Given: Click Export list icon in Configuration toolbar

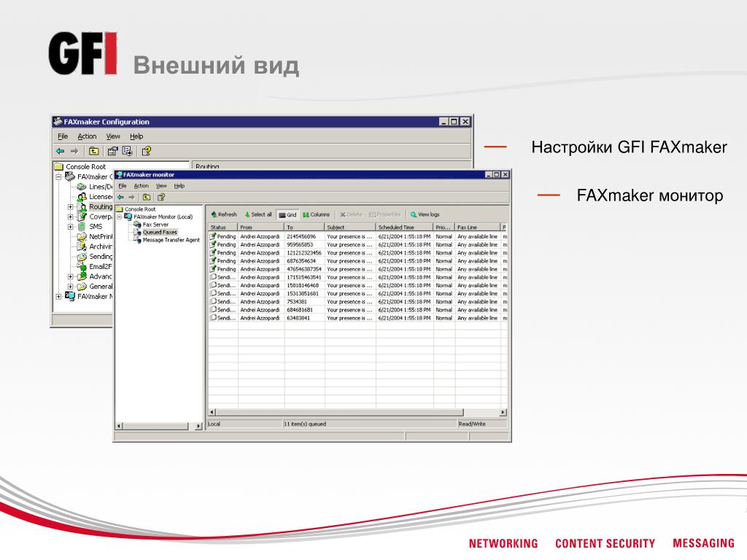Looking at the screenshot, I should pyautogui.click(x=127, y=152).
